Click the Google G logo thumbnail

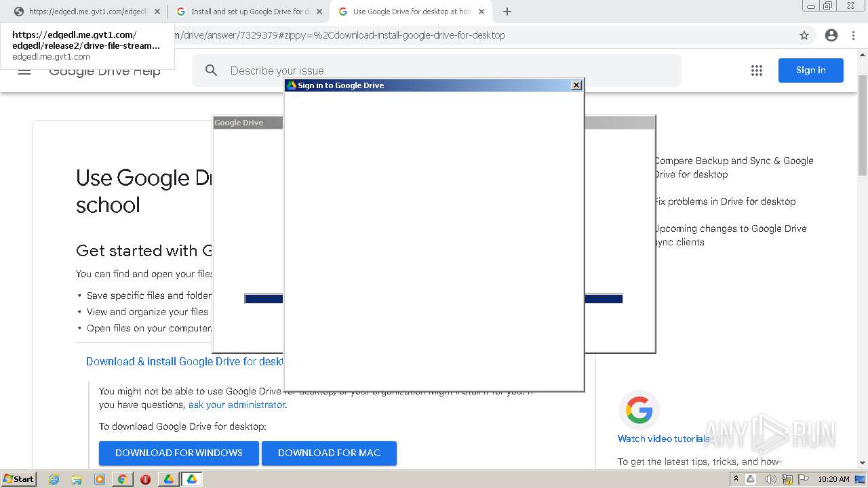point(639,410)
